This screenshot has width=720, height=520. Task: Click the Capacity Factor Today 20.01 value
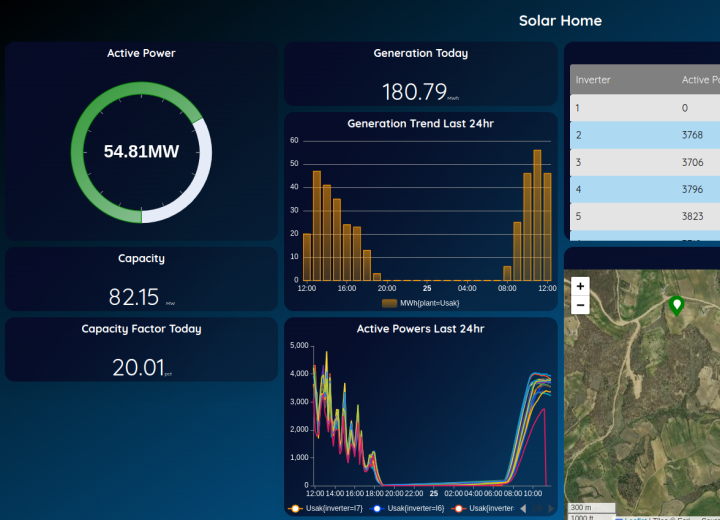[138, 367]
